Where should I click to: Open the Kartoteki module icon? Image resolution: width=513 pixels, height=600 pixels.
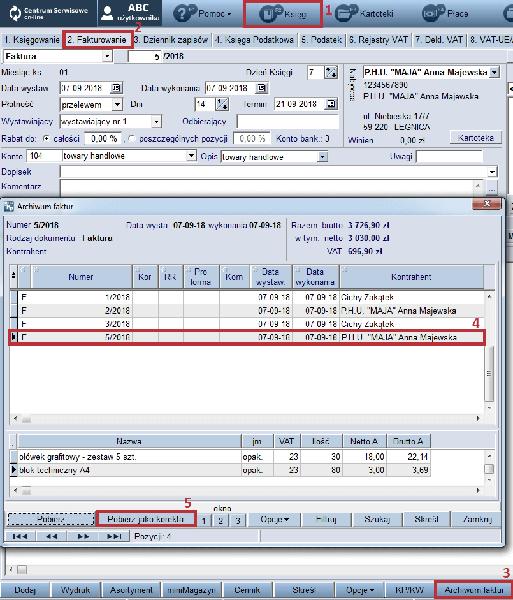click(346, 14)
